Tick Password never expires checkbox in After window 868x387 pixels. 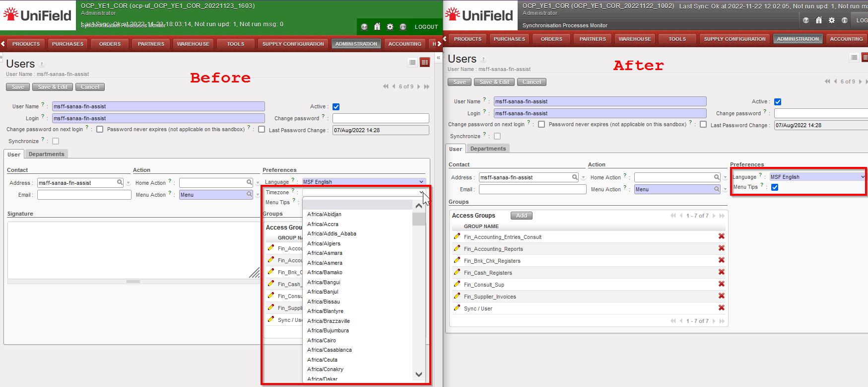coord(703,124)
